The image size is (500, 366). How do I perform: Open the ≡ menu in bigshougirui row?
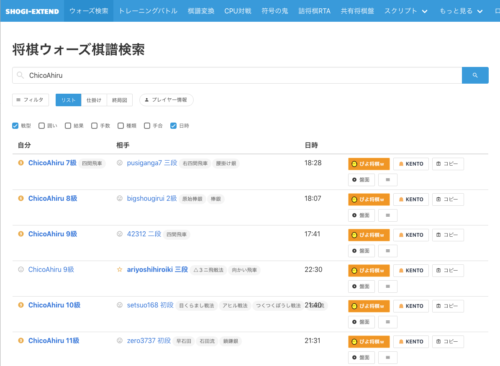click(x=388, y=215)
